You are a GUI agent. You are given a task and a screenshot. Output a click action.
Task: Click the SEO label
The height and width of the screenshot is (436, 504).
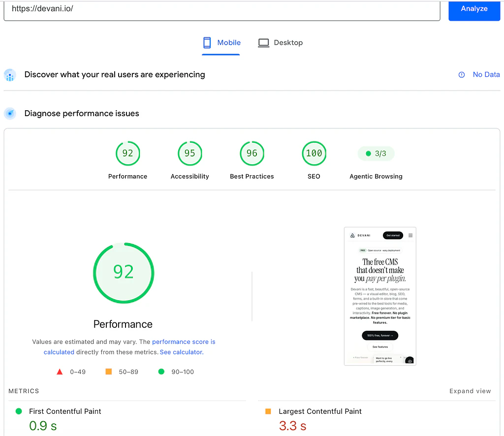(314, 176)
